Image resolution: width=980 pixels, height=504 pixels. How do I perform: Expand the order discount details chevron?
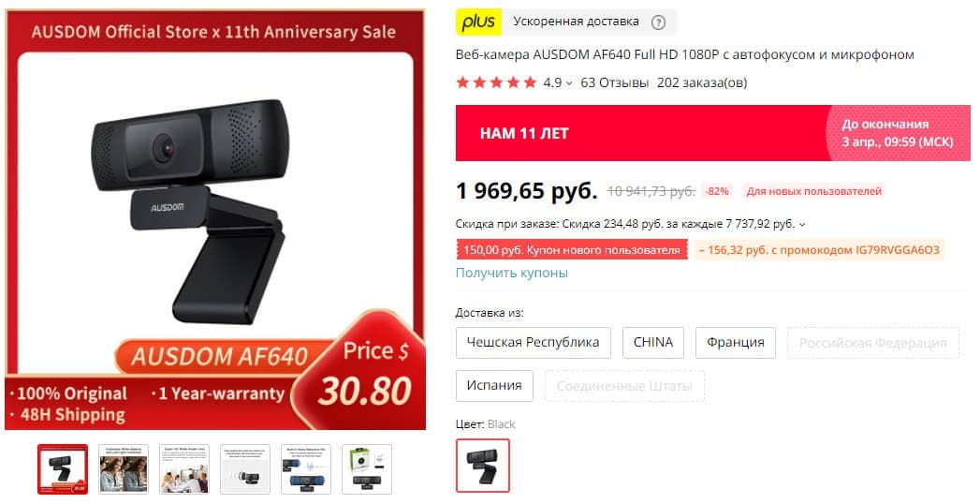[802, 224]
